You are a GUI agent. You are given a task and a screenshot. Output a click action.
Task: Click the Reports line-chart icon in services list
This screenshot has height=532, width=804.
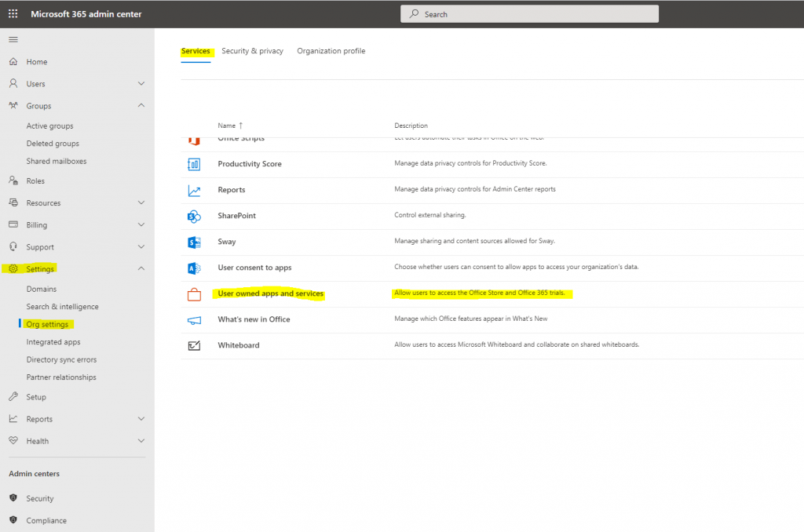(194, 191)
